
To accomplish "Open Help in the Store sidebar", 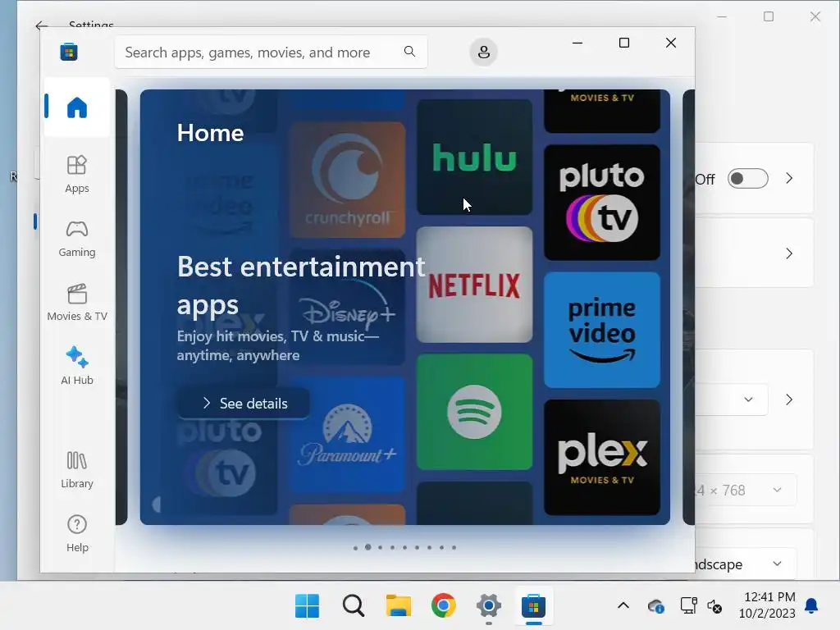I will (77, 534).
